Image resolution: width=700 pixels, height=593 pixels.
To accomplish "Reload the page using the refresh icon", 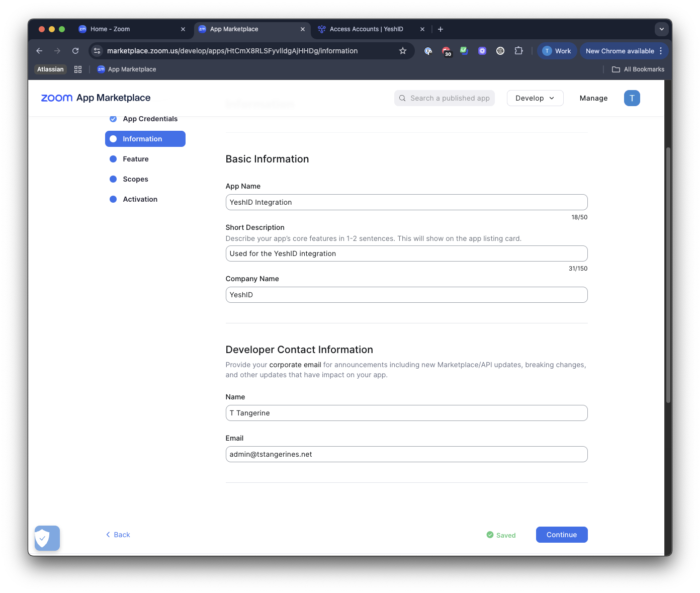I will (x=75, y=51).
